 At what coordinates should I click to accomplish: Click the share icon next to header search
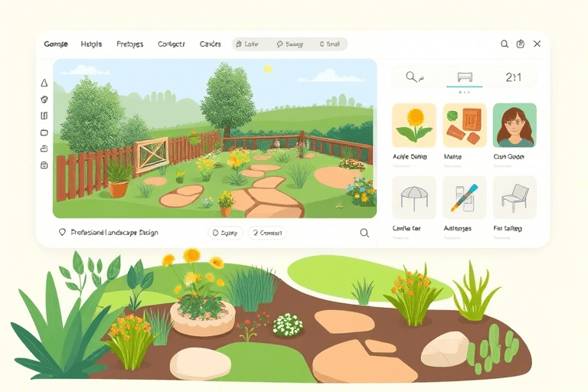[520, 44]
